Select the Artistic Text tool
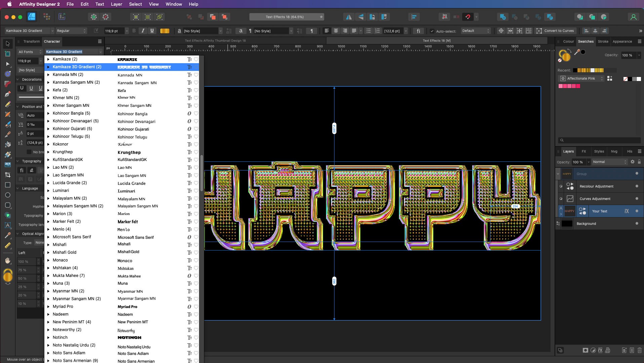 click(x=8, y=225)
